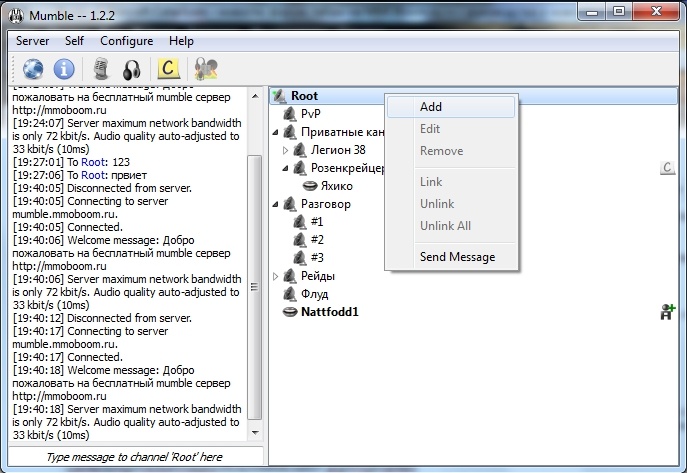
Task: Click the Разговор channel icon
Action: [x=289, y=204]
